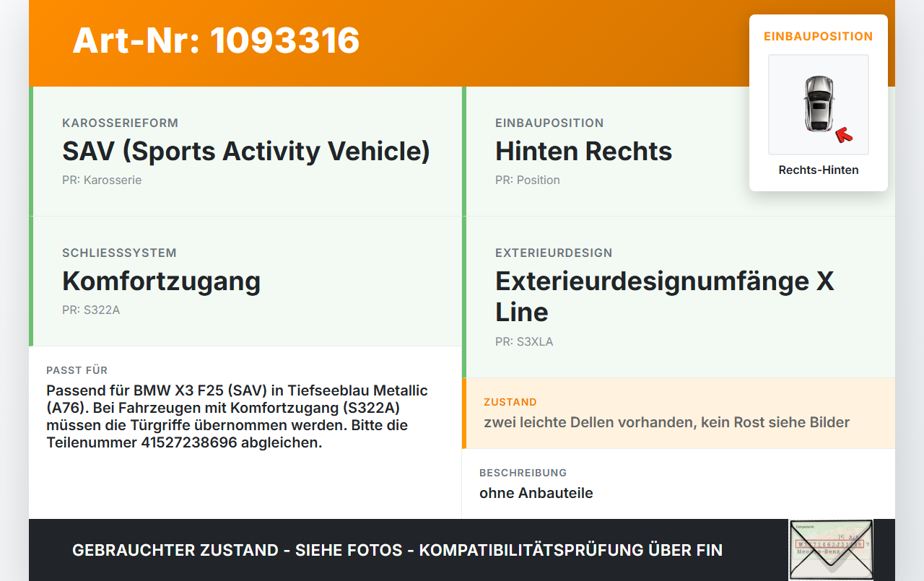Click 'Exterieurdesignumfänge X Line' value
The height and width of the screenshot is (581, 924).
click(x=664, y=296)
